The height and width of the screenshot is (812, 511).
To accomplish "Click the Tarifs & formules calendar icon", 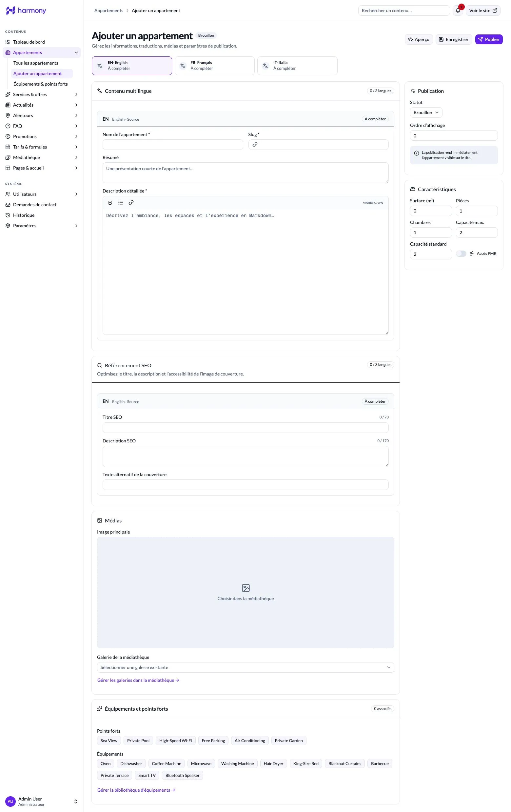I will 8,147.
